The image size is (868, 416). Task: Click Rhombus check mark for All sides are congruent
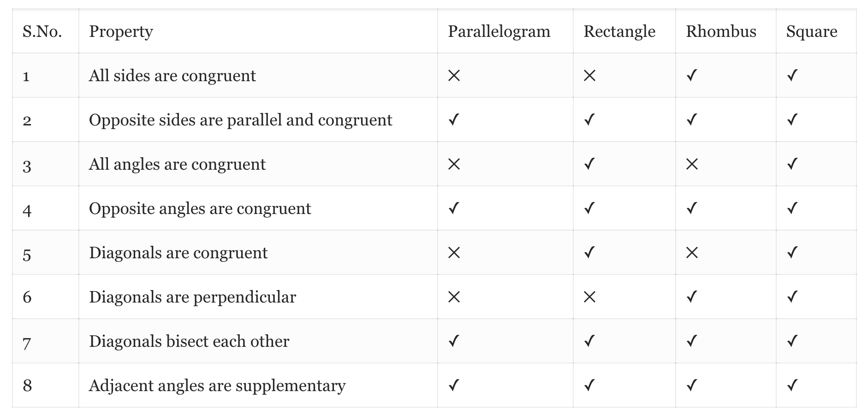tap(691, 75)
